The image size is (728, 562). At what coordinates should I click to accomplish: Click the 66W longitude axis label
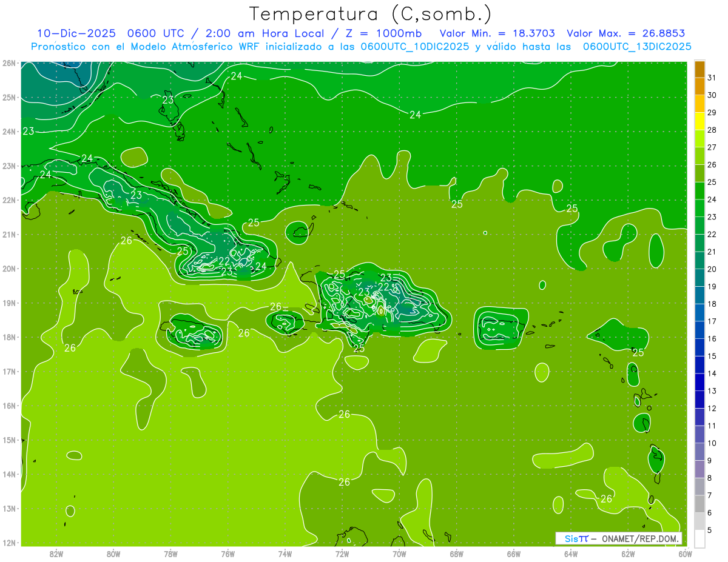[514, 553]
